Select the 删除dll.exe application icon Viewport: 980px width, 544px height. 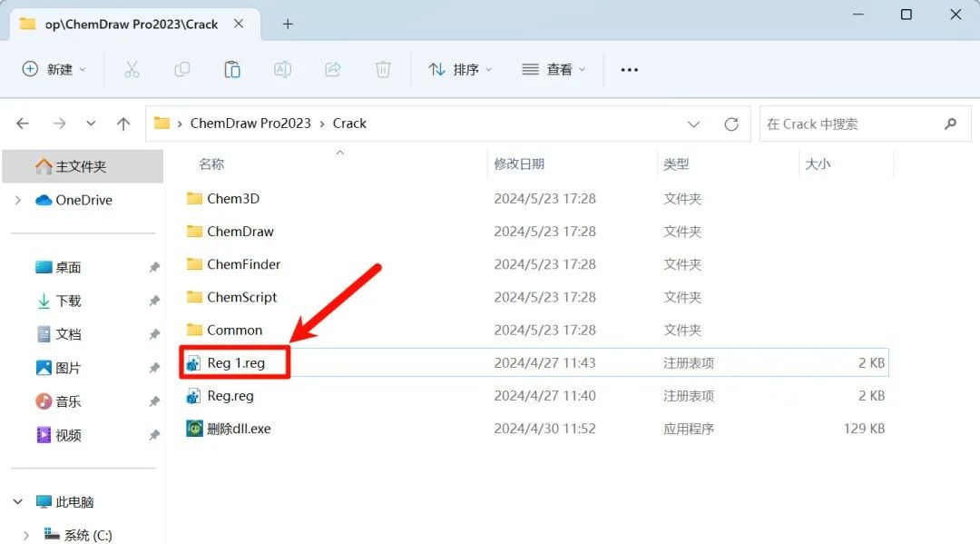point(194,429)
